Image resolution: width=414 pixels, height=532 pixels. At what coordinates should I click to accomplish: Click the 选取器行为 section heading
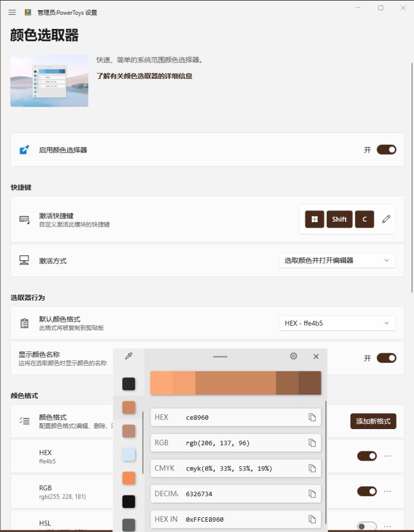point(27,297)
